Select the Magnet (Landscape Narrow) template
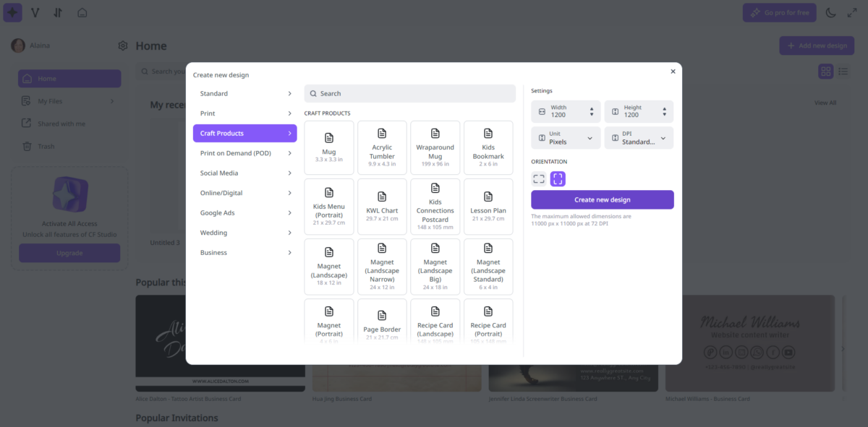 382,267
